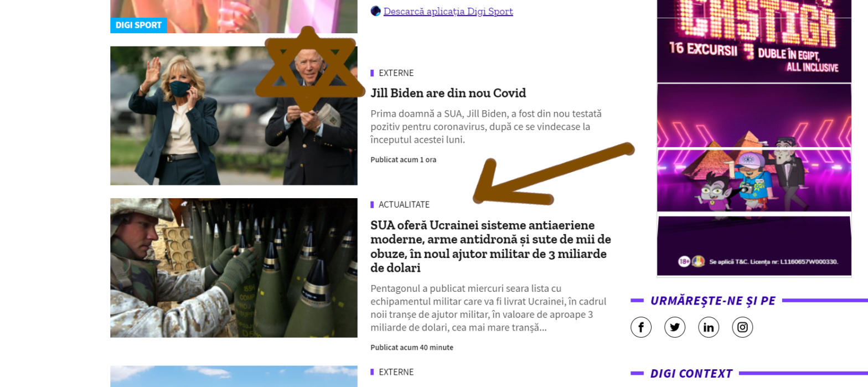868x387 pixels.
Task: Open the Egypt excursions advertisement banner
Action: tap(754, 138)
